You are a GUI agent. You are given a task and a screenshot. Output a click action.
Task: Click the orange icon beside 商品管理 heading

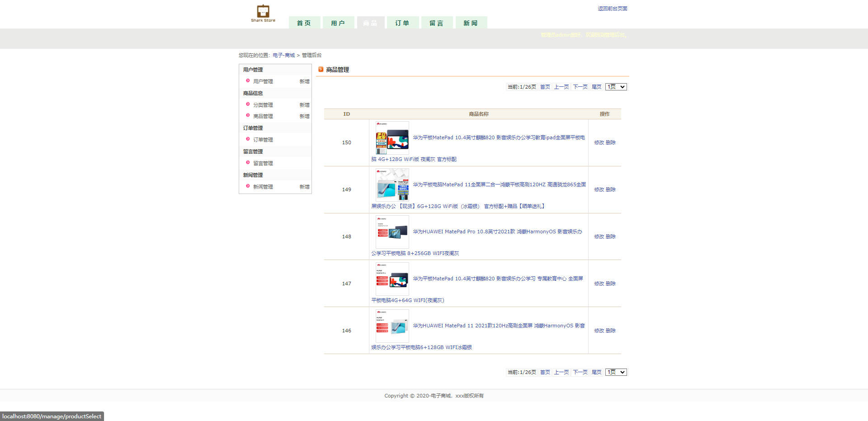321,69
